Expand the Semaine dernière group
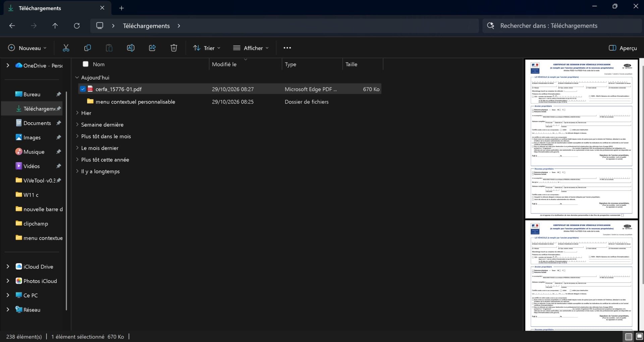This screenshot has width=644, height=342. point(77,125)
